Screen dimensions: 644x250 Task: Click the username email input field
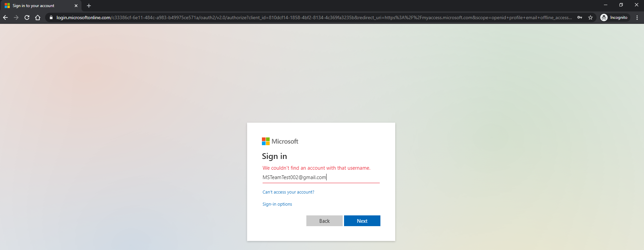tap(321, 177)
